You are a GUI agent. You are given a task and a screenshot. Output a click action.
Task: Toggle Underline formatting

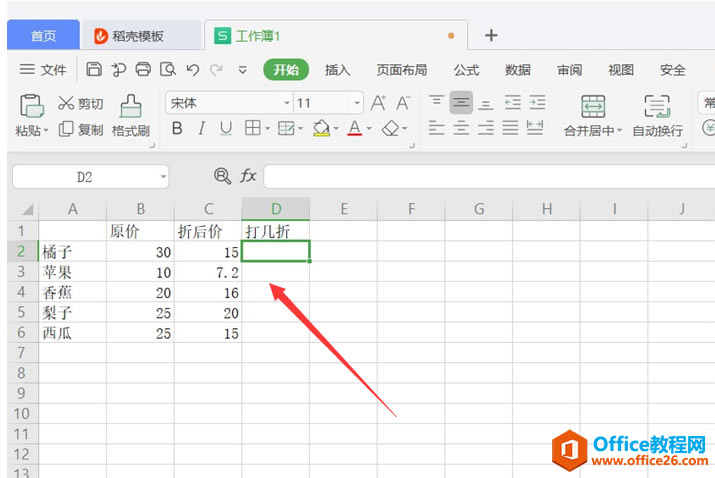coord(226,129)
